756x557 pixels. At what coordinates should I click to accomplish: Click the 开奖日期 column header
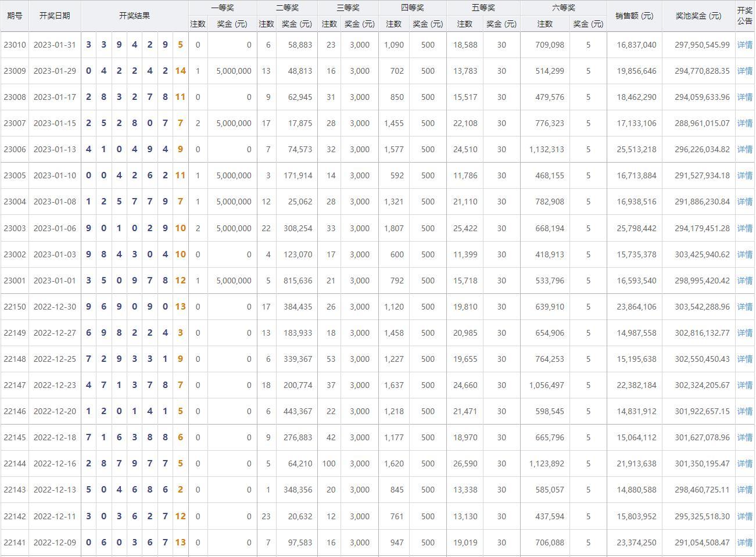tap(55, 16)
